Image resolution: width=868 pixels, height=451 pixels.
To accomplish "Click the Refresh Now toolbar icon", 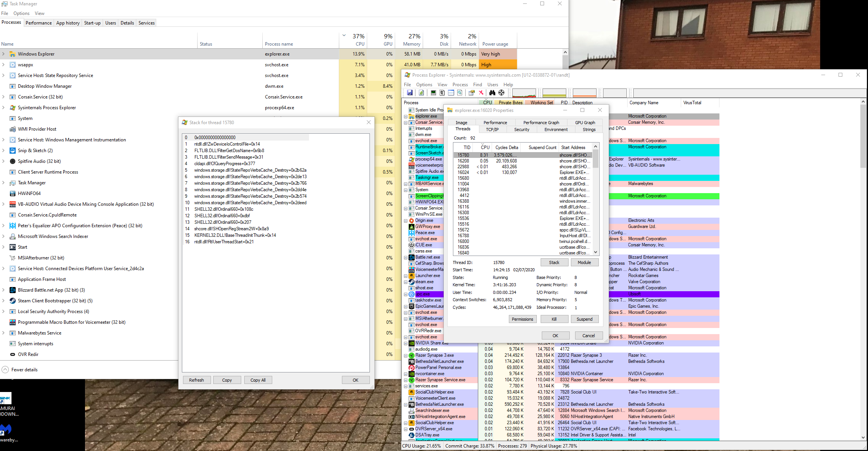I will 422,93.
